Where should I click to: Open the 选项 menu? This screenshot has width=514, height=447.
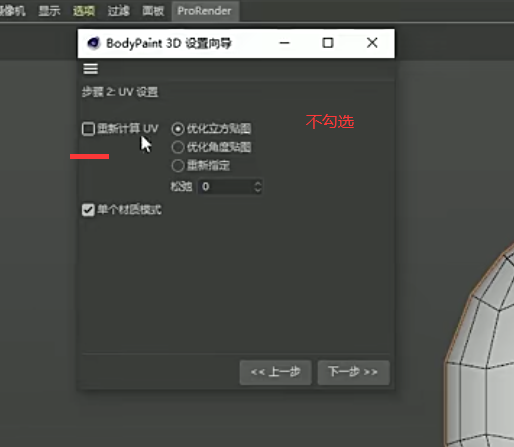tap(84, 11)
